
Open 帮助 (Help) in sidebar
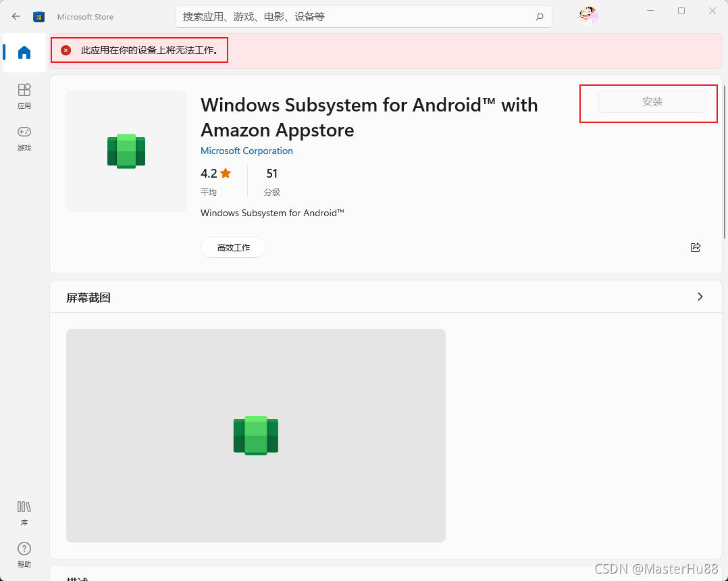[x=24, y=555]
